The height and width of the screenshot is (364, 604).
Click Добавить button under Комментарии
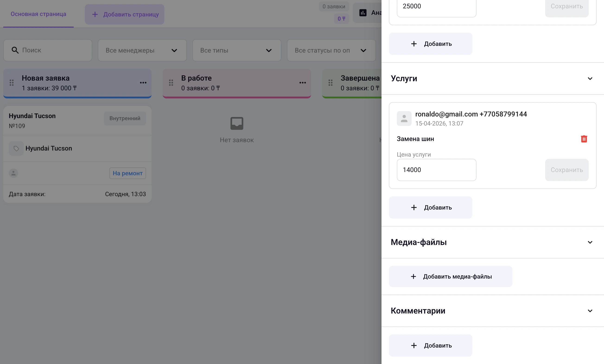tap(430, 345)
